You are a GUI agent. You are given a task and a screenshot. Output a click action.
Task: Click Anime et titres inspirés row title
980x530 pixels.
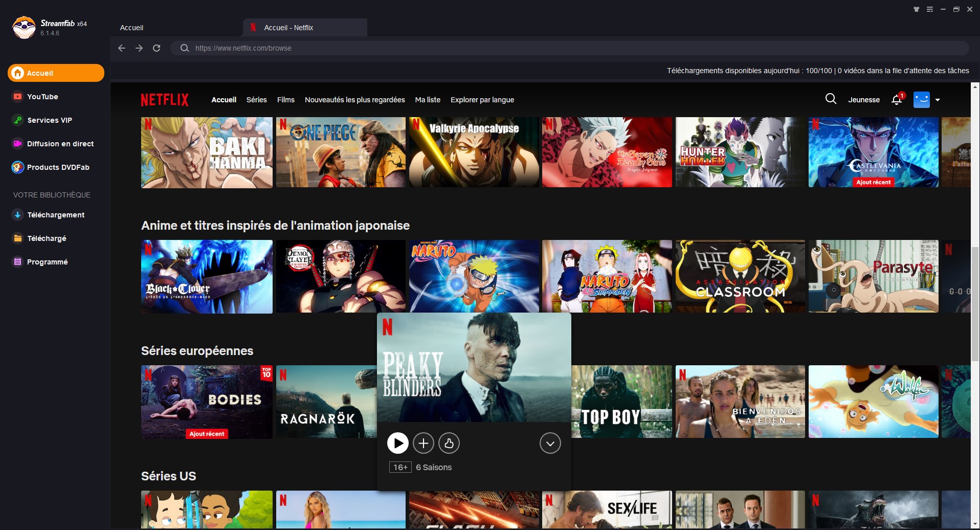click(275, 226)
